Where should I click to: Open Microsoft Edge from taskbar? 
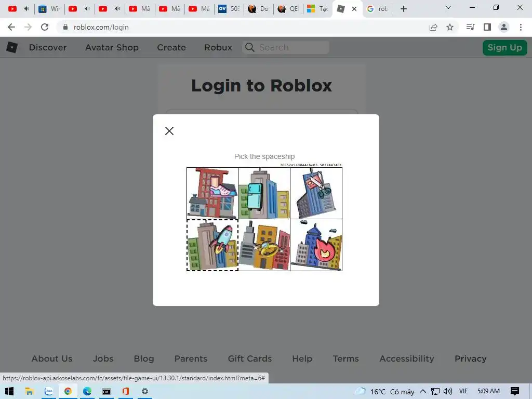click(x=87, y=391)
